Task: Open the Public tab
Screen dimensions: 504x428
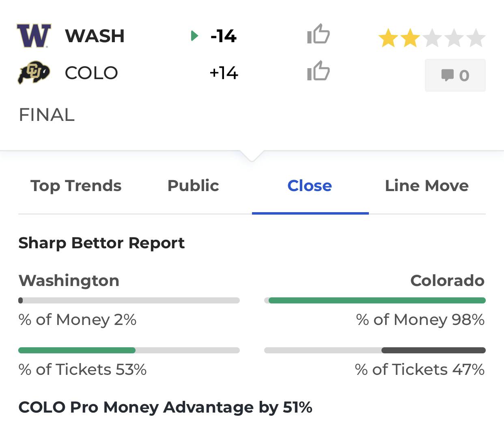Action: coord(193,186)
